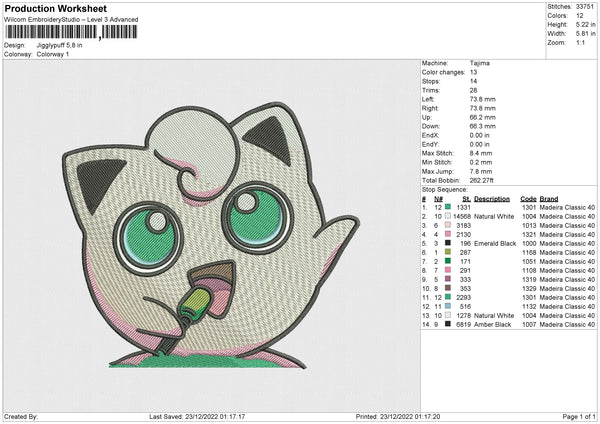This screenshot has width=600, height=424.
Task: Click the Emerald Black color swatch
Action: click(448, 243)
